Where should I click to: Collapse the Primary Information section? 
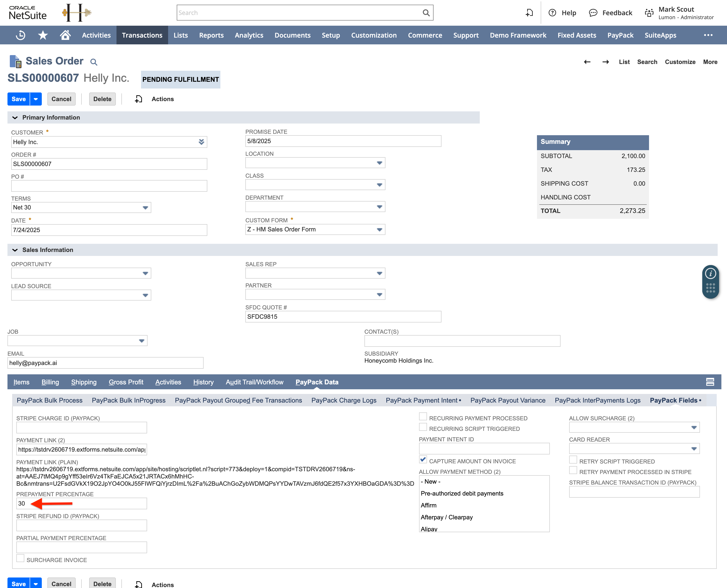point(15,117)
